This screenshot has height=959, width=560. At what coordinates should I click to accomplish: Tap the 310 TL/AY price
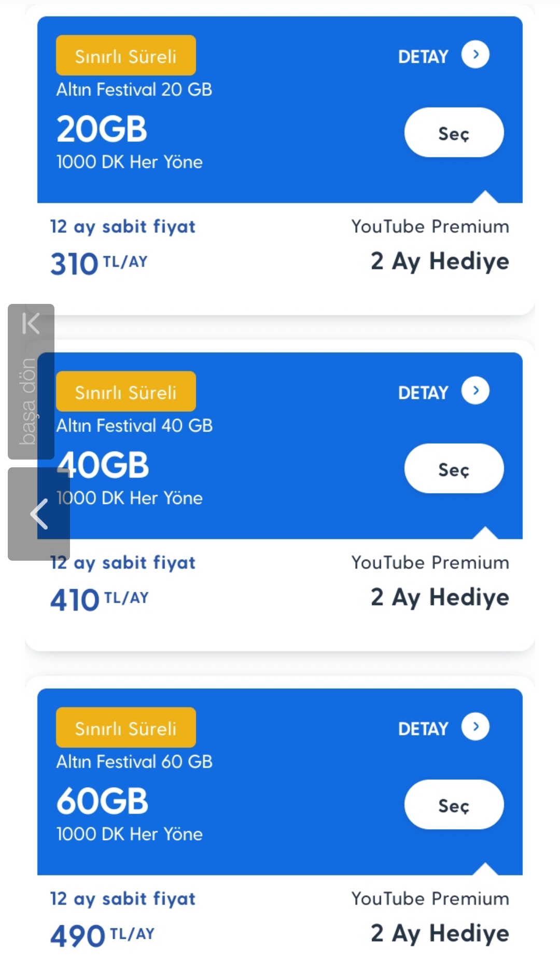click(x=99, y=263)
